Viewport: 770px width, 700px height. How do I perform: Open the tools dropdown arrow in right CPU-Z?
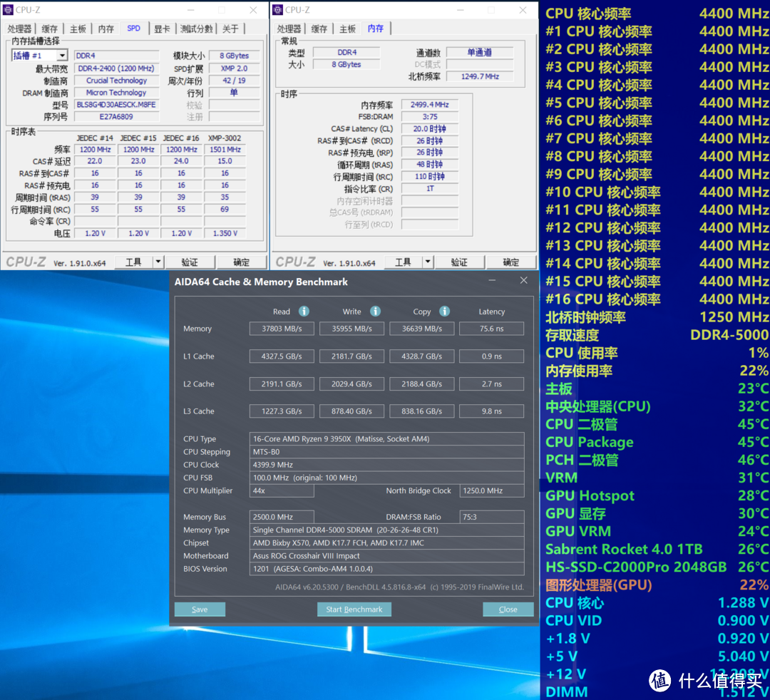click(428, 262)
